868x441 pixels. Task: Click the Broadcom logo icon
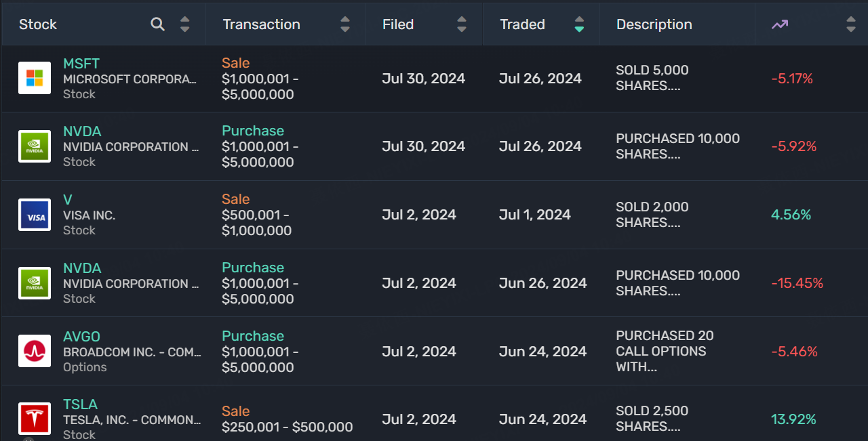pos(35,351)
